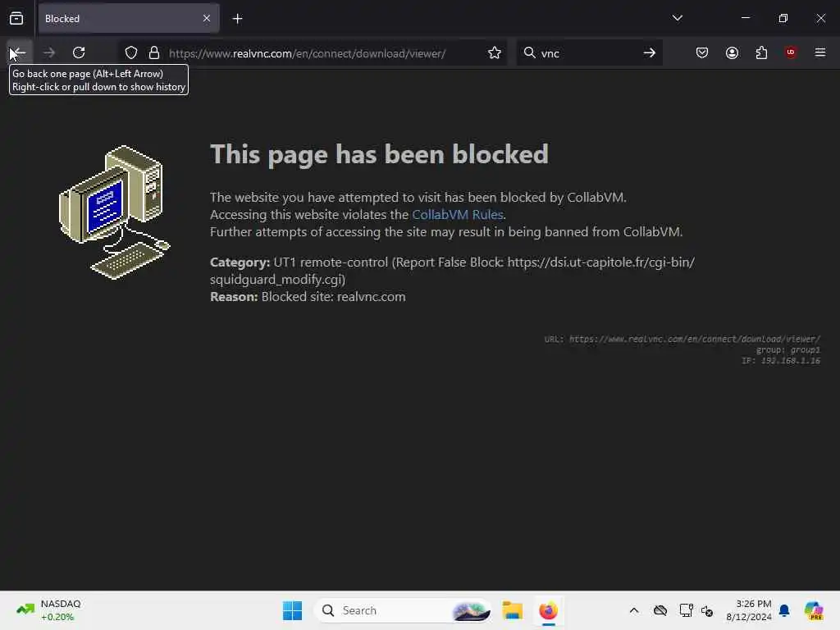
Task: Show hidden tray icons chevron
Action: tap(634, 610)
